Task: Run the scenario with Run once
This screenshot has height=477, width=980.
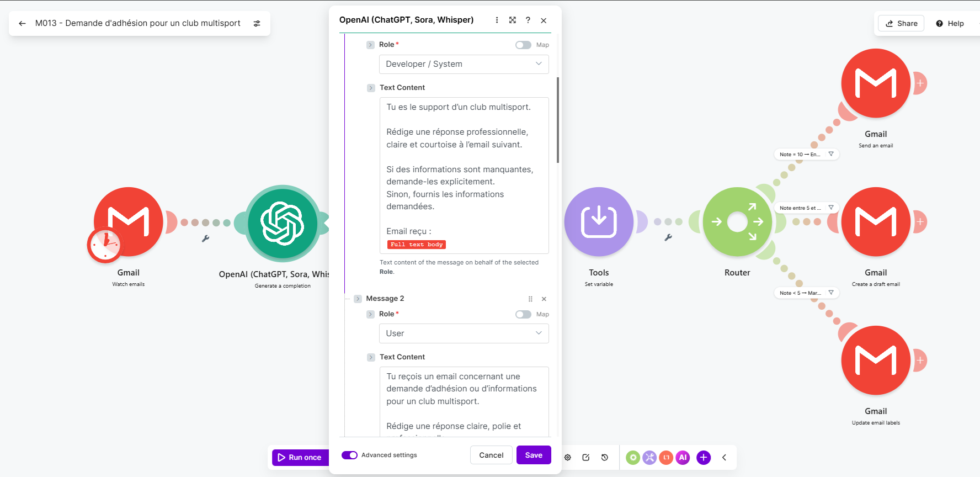Action: (x=300, y=457)
